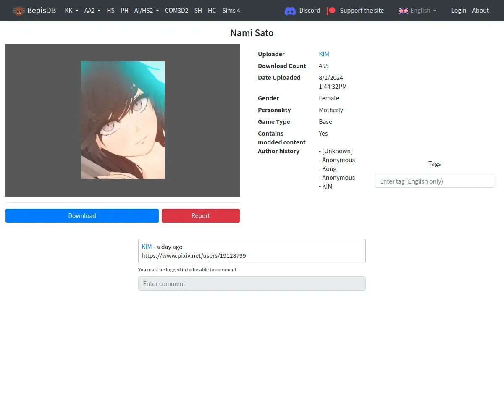Click the UK flag language icon
Image resolution: width=504 pixels, height=420 pixels.
[403, 10]
